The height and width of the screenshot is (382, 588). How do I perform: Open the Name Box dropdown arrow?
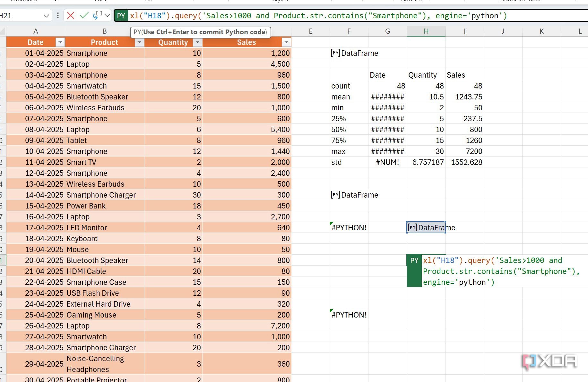tap(47, 16)
